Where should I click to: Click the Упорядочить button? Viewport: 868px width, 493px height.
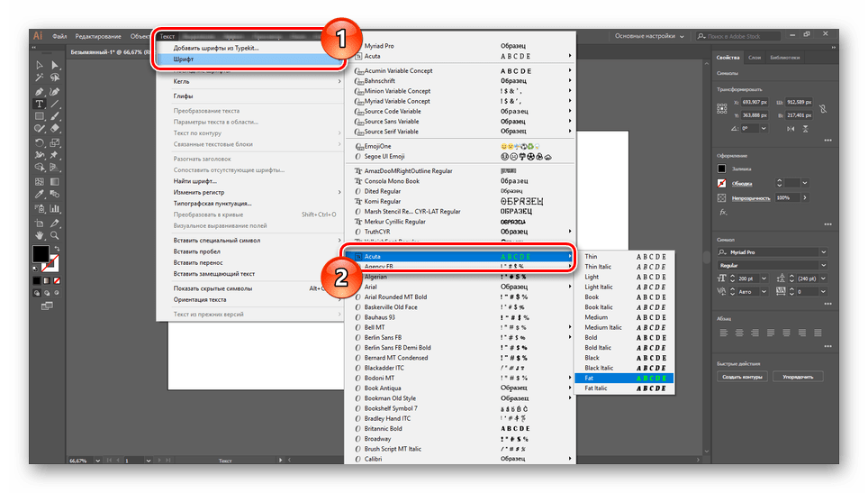tap(798, 378)
